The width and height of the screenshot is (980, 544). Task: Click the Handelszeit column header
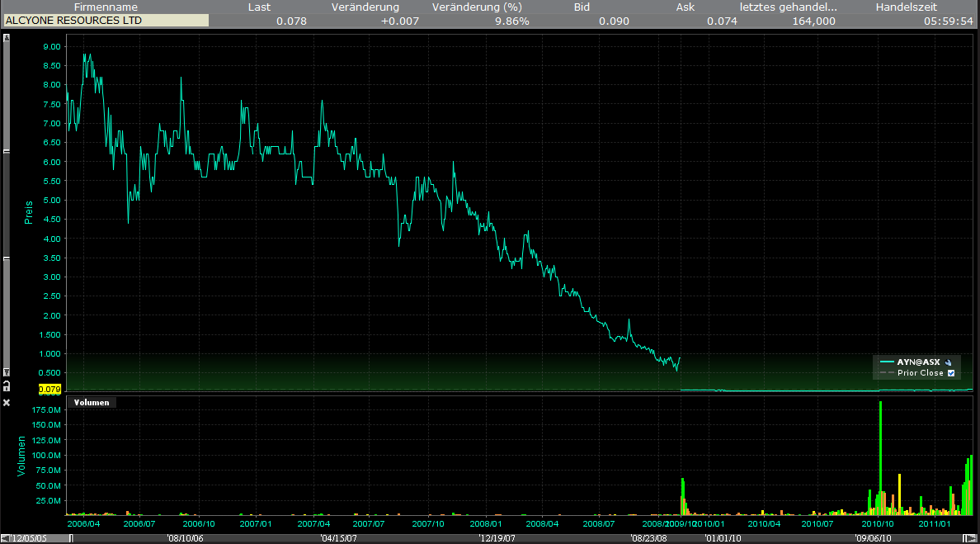(906, 7)
